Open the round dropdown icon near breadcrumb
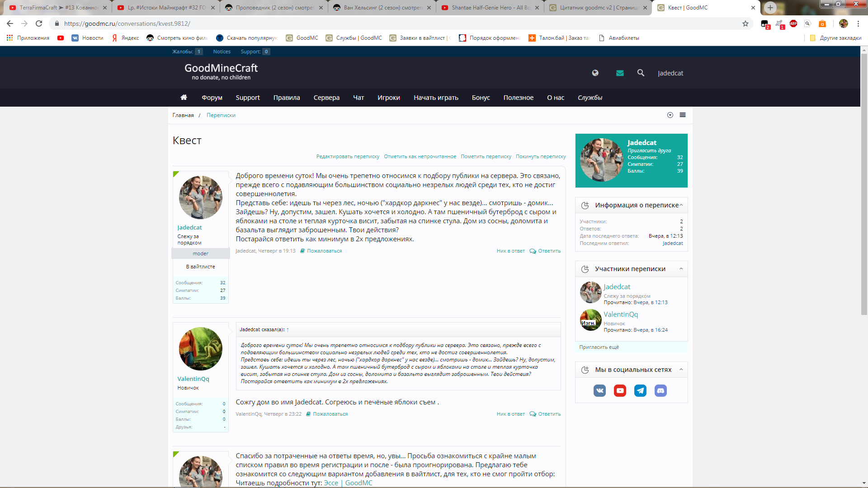 (670, 115)
